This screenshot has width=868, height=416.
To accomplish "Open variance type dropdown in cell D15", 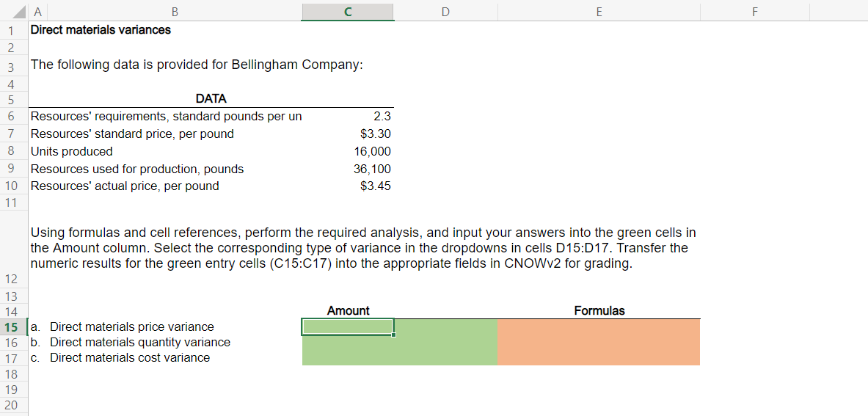I will tap(445, 326).
